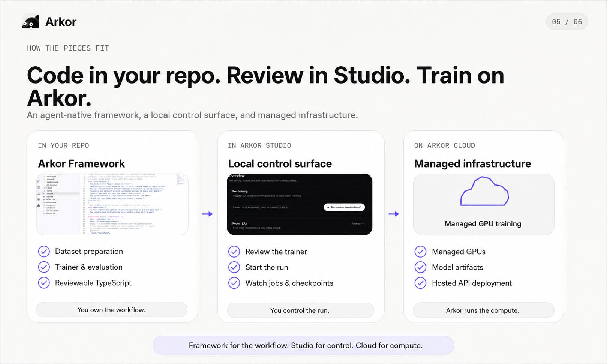The image size is (607, 364).
Task: Click the 'Hosted API deployment' text
Action: [472, 283]
